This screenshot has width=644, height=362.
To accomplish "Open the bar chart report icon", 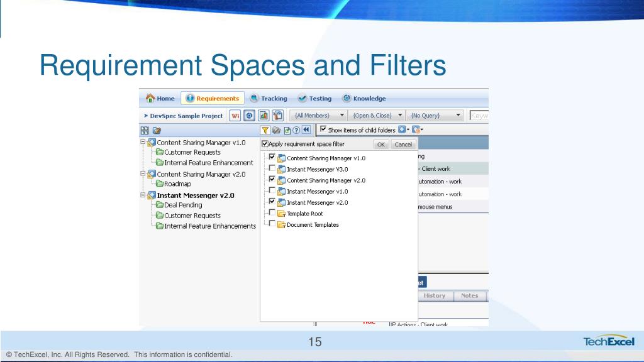I will pos(264,116).
